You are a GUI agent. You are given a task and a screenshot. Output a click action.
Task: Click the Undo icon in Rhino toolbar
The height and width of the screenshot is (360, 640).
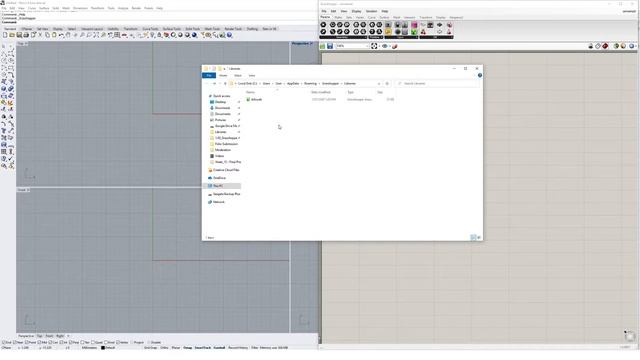61,36
